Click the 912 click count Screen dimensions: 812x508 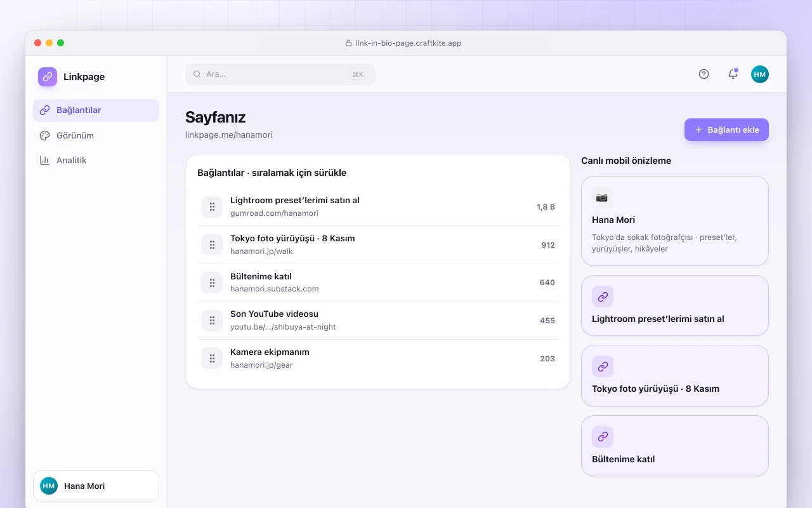[x=548, y=245]
